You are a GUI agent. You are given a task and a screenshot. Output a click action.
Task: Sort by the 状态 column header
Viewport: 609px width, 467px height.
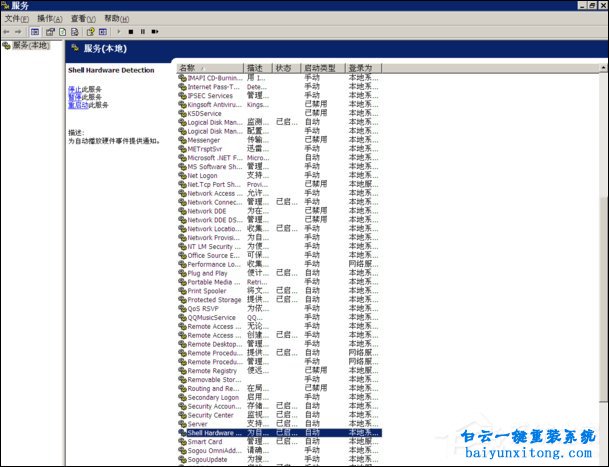[x=284, y=68]
